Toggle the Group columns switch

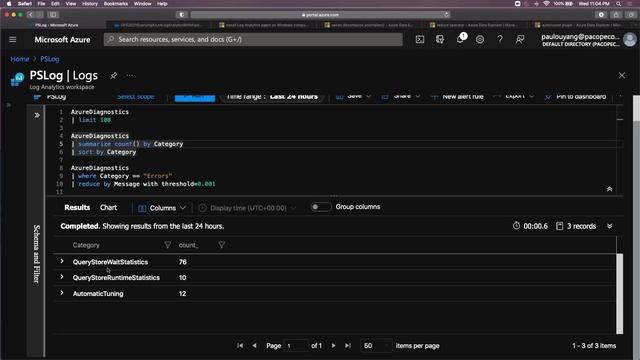point(320,207)
